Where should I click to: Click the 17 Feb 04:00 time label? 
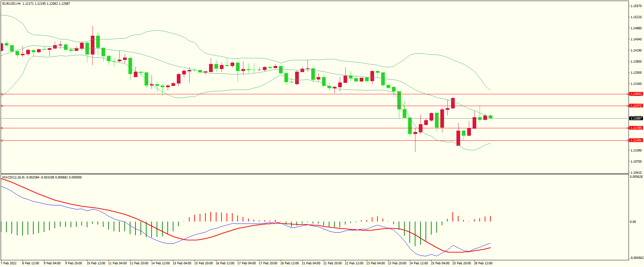coord(246,263)
